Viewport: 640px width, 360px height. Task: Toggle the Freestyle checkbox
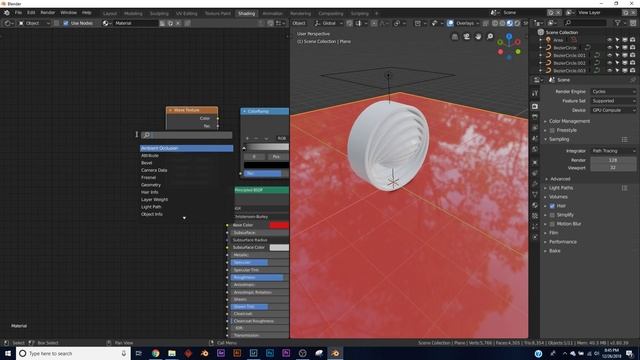[552, 131]
